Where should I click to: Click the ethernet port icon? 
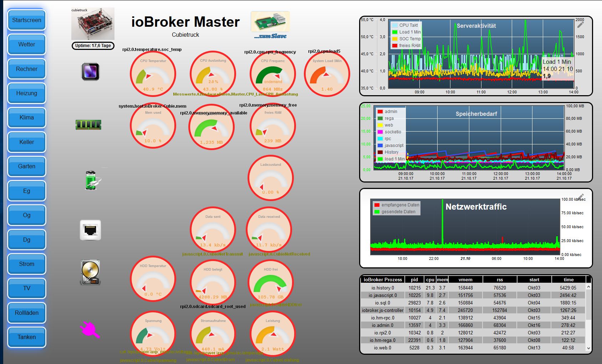tap(90, 230)
